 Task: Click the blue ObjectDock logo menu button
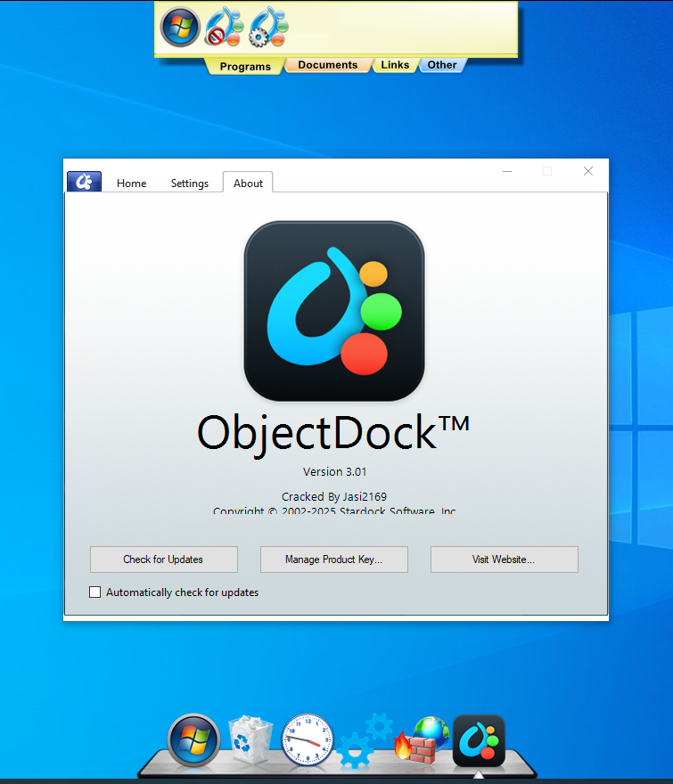point(84,181)
